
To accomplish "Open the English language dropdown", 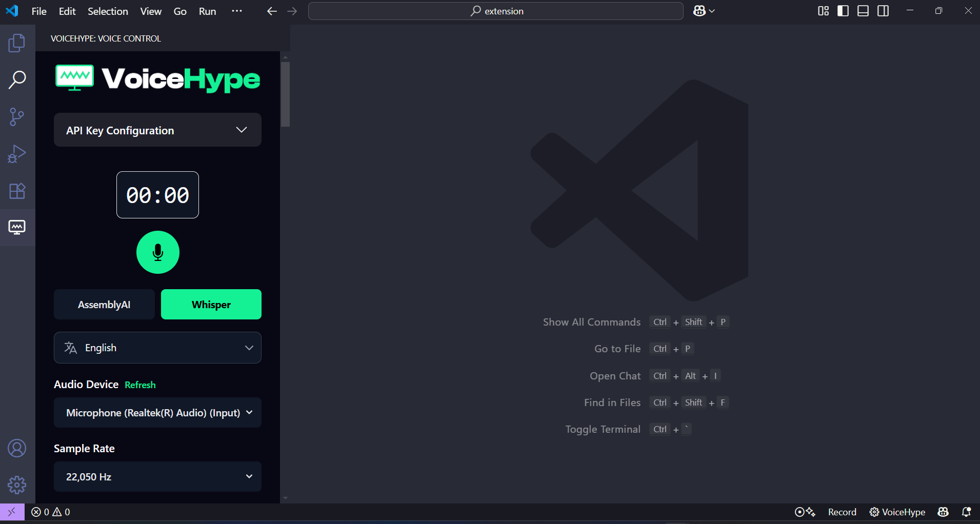I will (x=157, y=348).
